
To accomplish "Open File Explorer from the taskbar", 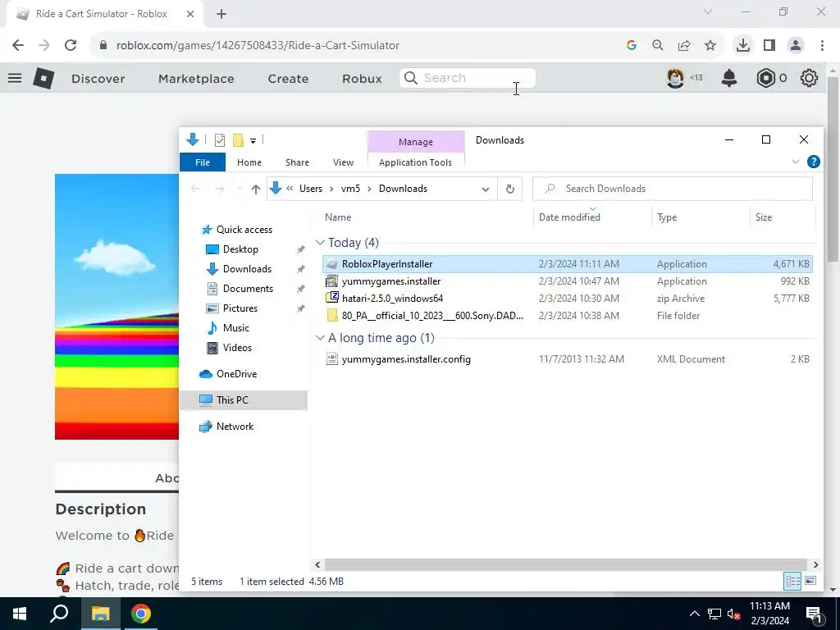I will pos(100,614).
